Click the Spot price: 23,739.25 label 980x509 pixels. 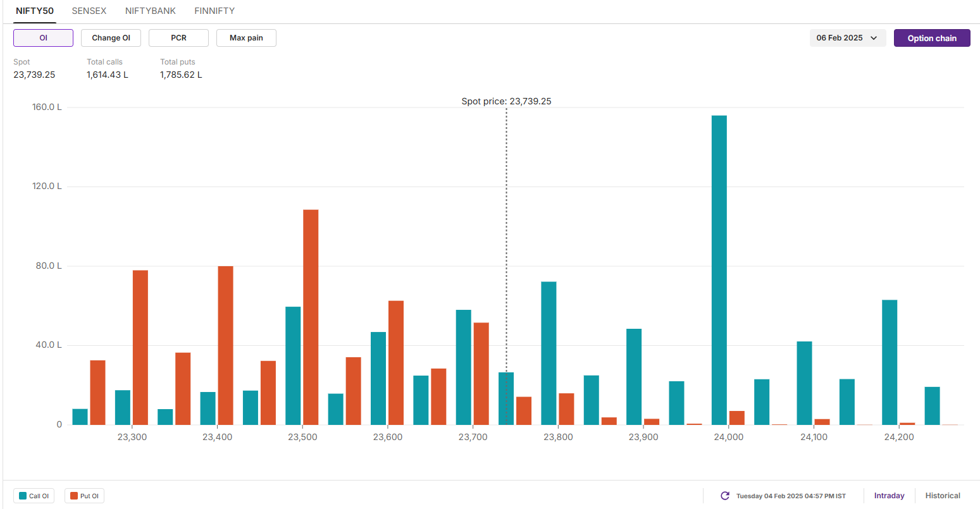pyautogui.click(x=506, y=101)
